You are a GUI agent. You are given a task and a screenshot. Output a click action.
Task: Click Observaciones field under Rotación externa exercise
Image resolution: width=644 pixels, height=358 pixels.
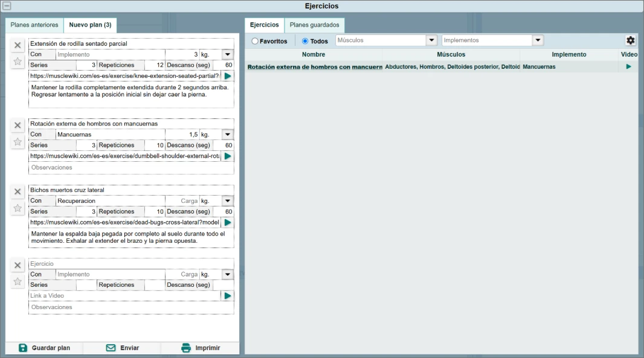(x=131, y=167)
